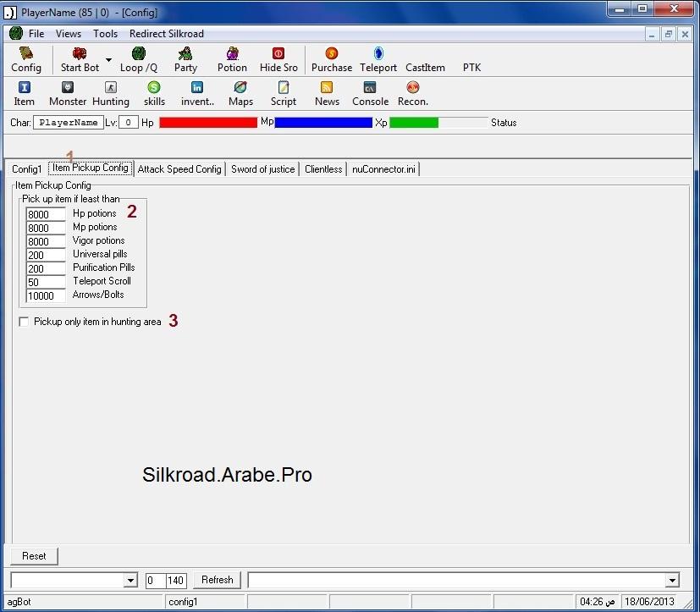The image size is (700, 612).
Task: Click the PTK toolbar button
Action: pyautogui.click(x=471, y=68)
